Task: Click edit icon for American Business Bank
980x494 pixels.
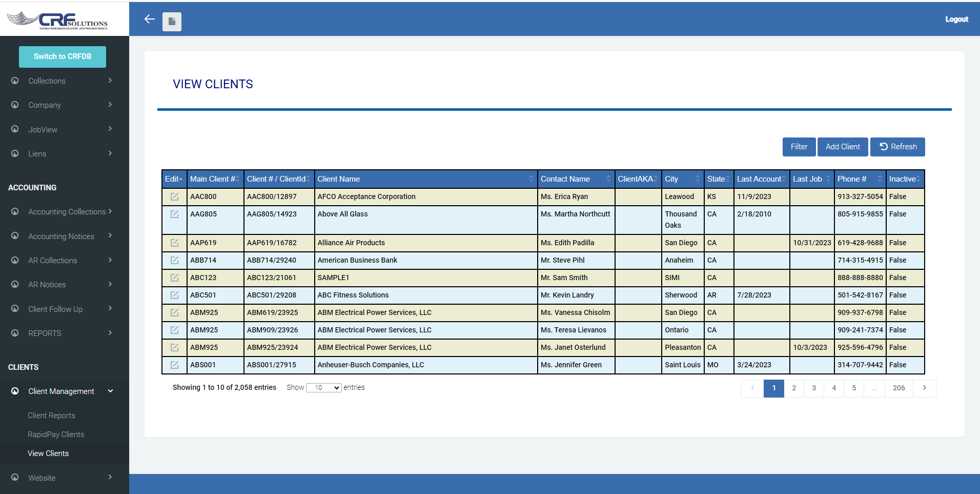Action: 174,260
